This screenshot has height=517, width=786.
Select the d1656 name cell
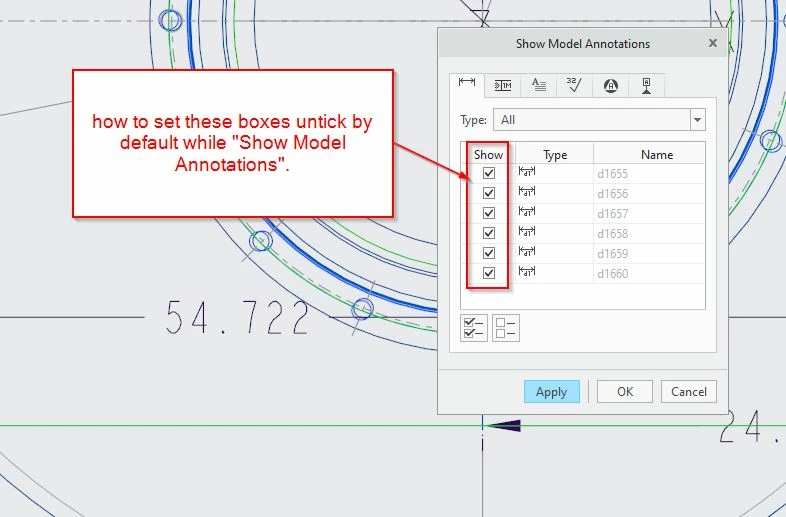click(649, 194)
